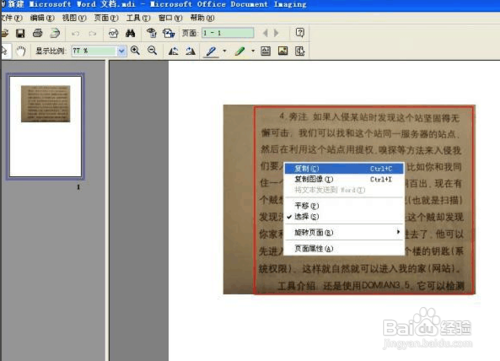Viewport: 500px width, 361px height.
Task: Click the scan new document icon
Action: point(55,33)
